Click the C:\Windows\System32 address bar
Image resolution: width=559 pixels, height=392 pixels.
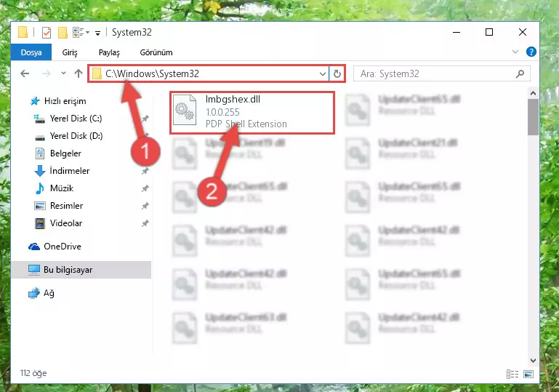point(209,74)
